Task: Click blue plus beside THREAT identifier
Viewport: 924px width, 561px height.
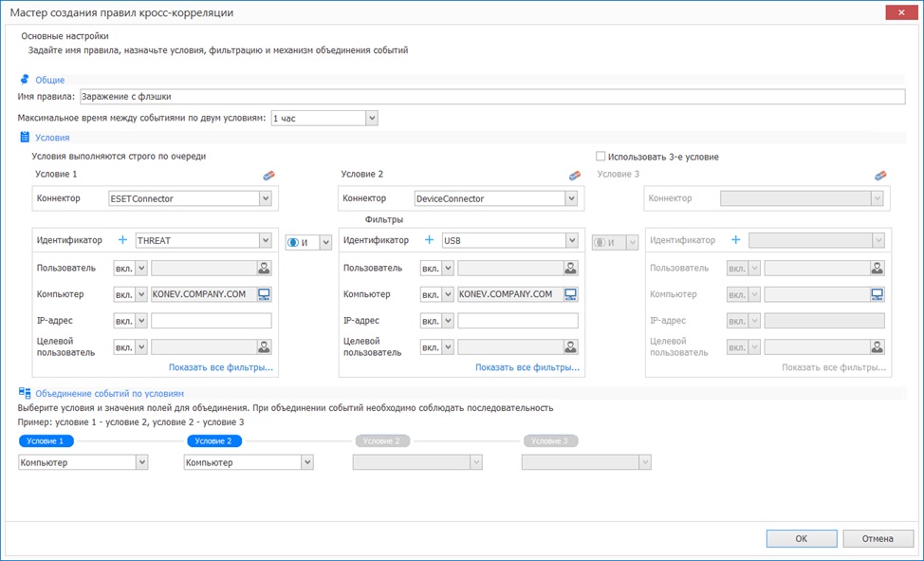Action: (x=121, y=241)
